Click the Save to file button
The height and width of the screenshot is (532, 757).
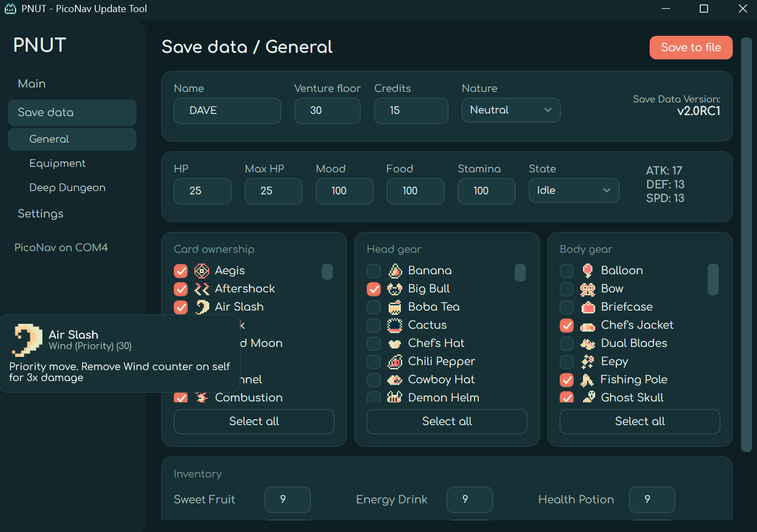(x=691, y=47)
